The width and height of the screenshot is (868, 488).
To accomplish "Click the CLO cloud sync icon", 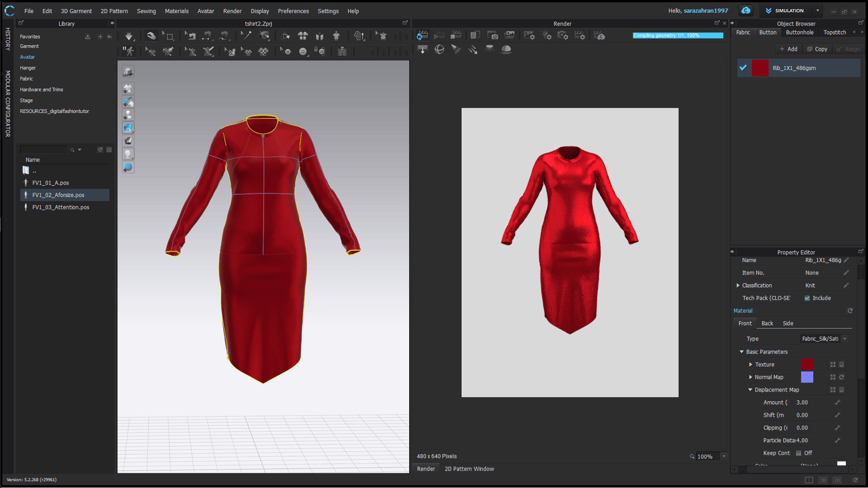I will pos(746,11).
